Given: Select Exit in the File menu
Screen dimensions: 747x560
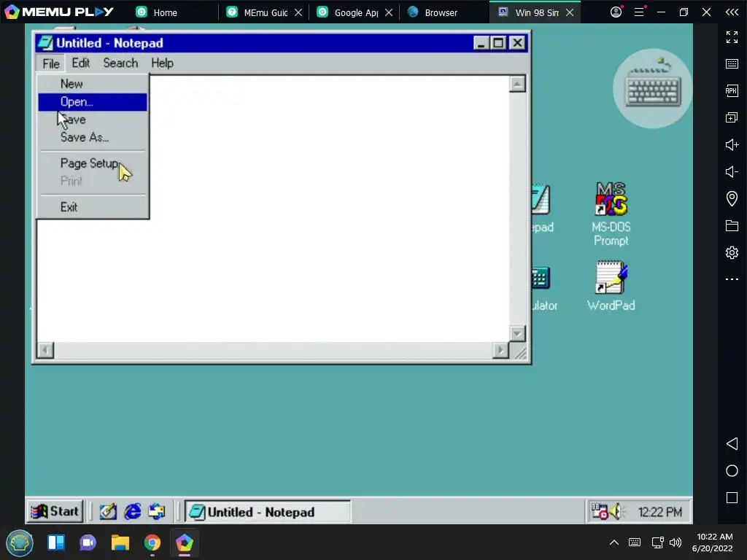Looking at the screenshot, I should [93, 206].
